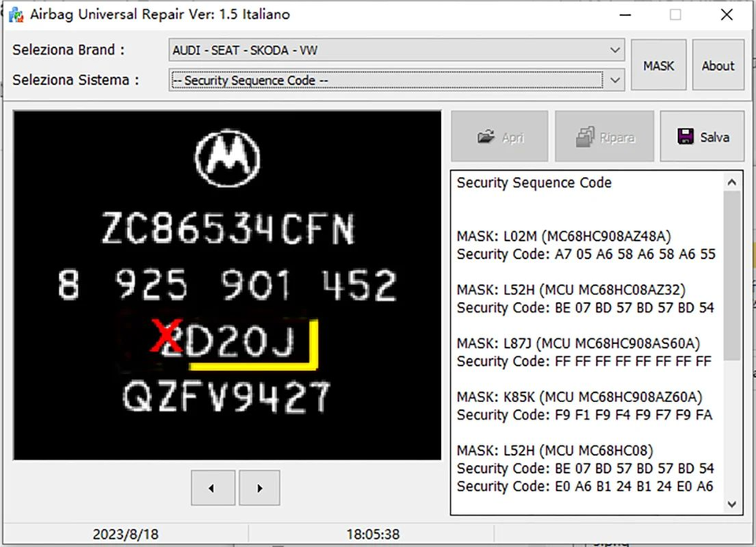Click the date 2023/8/18 in status bar
This screenshot has width=756, height=547.
(125, 534)
